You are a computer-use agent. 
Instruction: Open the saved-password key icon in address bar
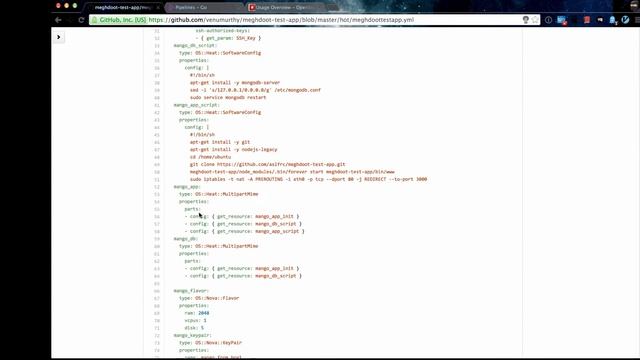click(x=526, y=20)
